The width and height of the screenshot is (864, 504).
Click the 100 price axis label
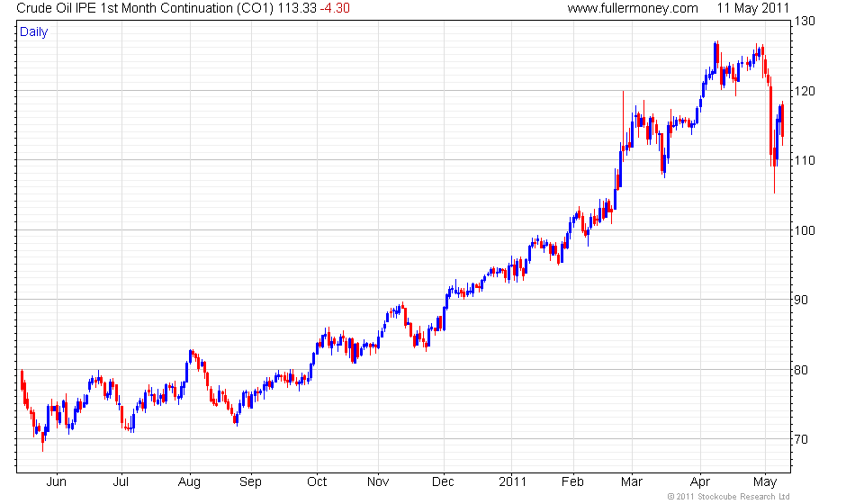pyautogui.click(x=805, y=230)
